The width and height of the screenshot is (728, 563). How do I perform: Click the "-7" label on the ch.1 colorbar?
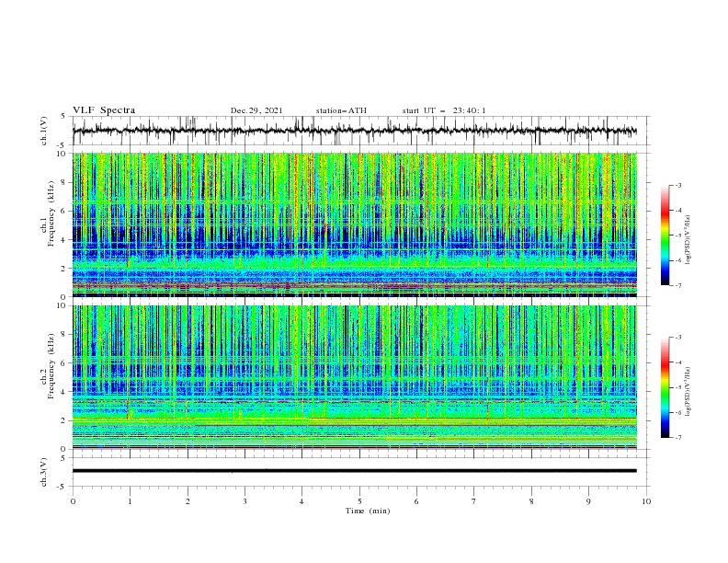677,285
